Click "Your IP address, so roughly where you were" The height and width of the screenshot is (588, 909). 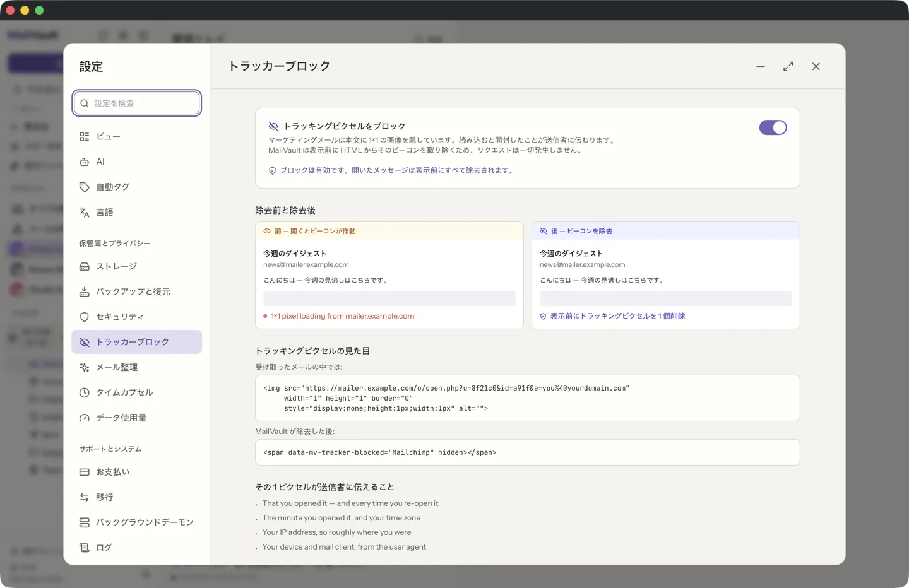(x=336, y=532)
